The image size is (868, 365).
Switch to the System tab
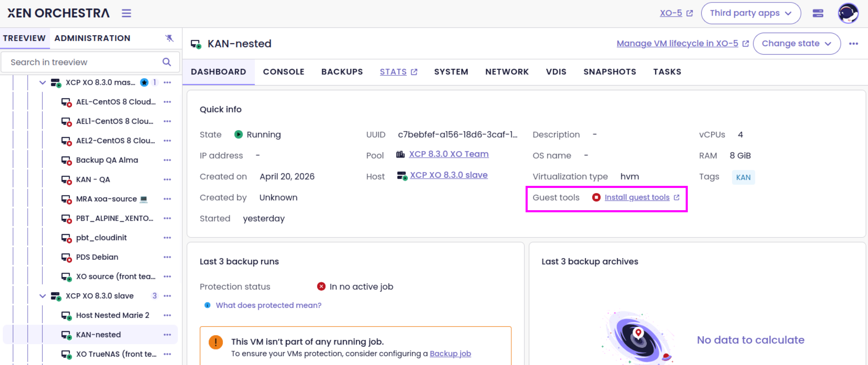coord(451,72)
